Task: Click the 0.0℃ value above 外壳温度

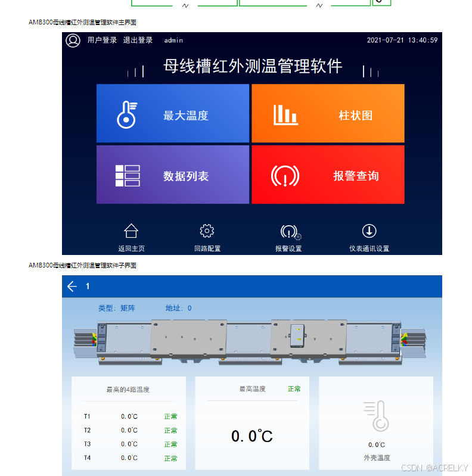Action: click(x=377, y=445)
